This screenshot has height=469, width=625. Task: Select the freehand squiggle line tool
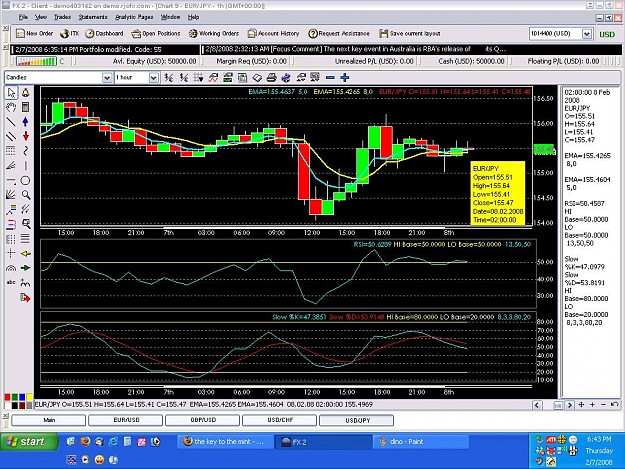[26, 151]
